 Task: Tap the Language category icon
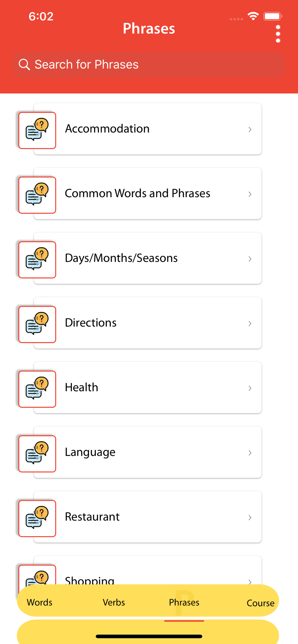(37, 454)
